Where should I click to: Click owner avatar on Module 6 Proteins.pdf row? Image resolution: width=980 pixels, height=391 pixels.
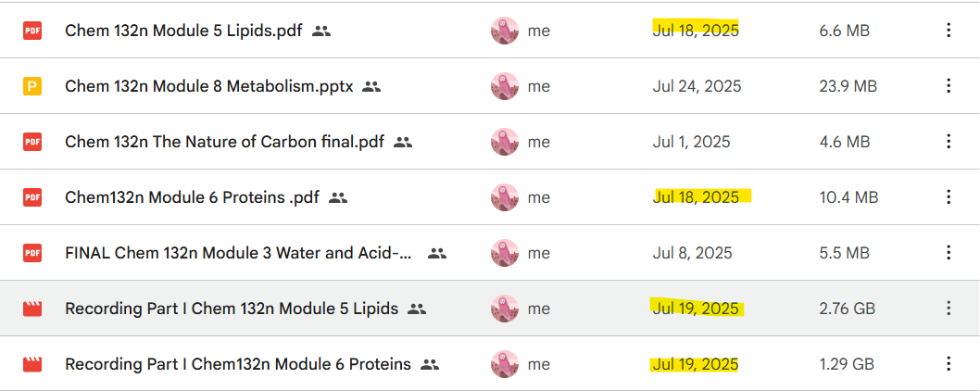tap(505, 197)
